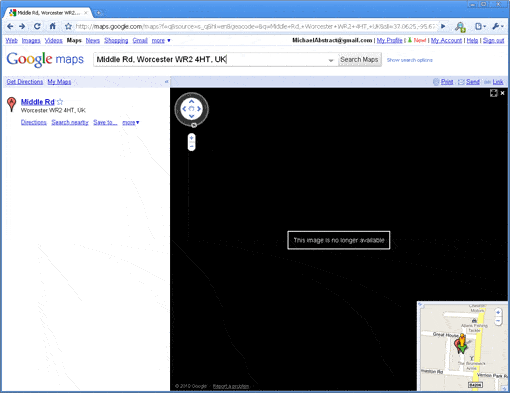This screenshot has height=393, width=510.
Task: Click the Google maps logo
Action: coord(45,59)
